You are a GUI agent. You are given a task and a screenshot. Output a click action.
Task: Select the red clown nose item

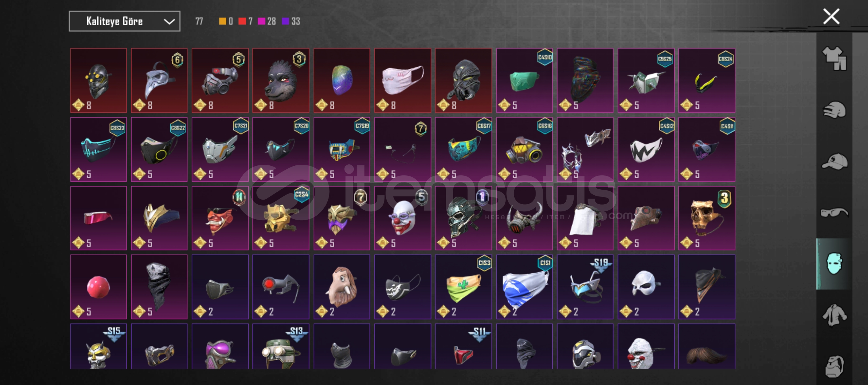coord(98,287)
